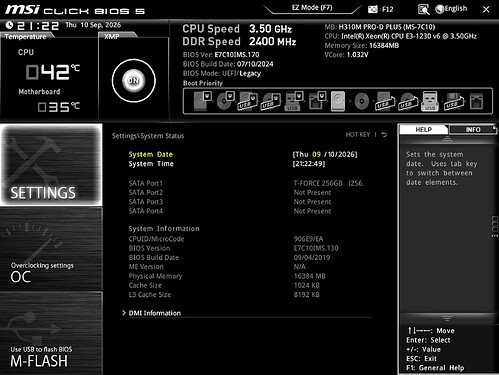499x375 pixels.
Task: Click the XMP panel tab label
Action: [x=112, y=36]
